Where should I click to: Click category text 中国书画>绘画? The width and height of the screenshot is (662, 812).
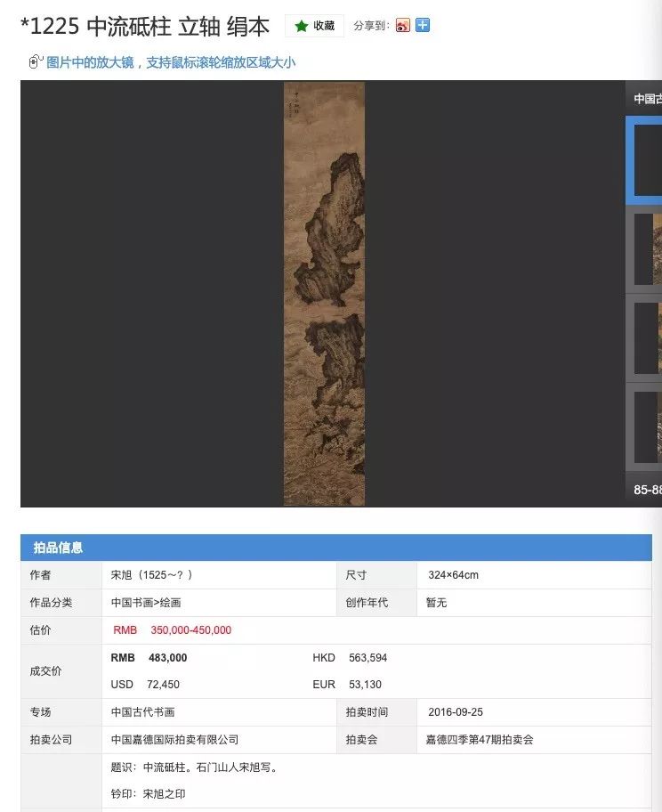coord(146,603)
